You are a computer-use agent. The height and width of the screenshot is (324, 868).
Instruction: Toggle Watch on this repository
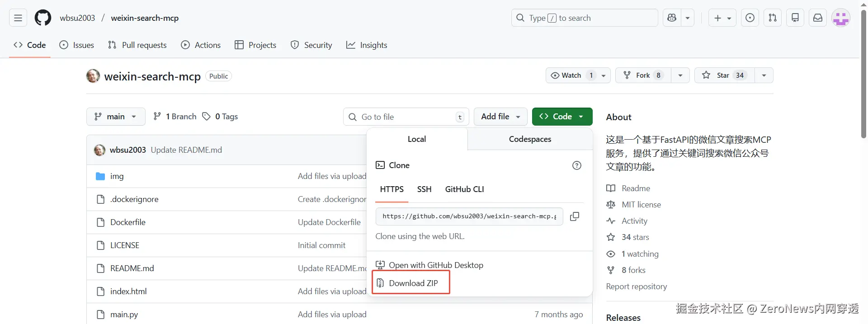[x=566, y=75]
